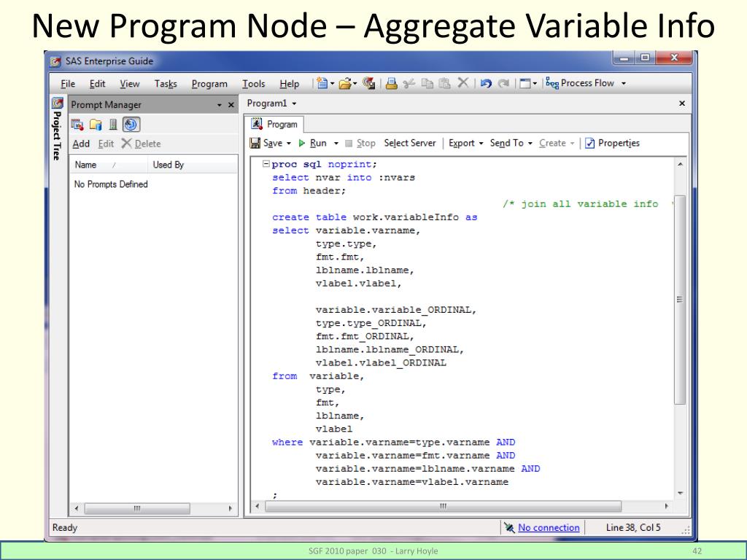Open the Send To dropdown

click(511, 143)
